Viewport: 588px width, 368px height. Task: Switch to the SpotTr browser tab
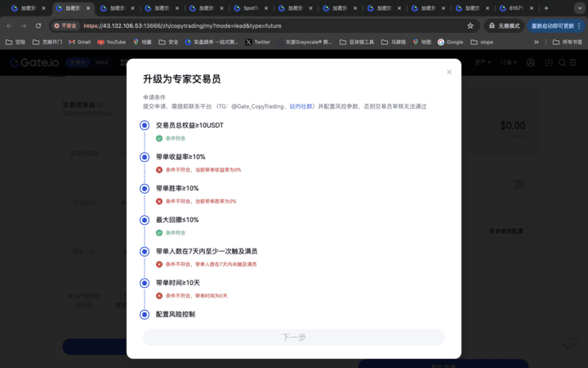coord(249,8)
